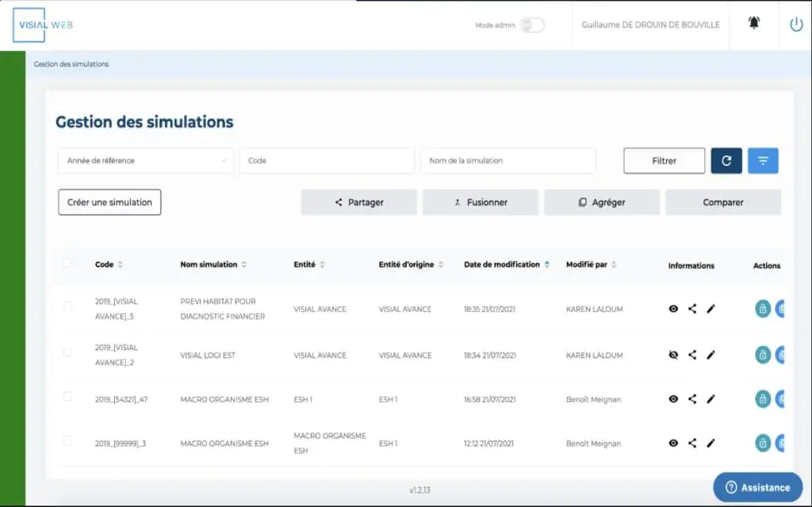Edit simulation 2019_[54321]_47 with pencil icon
812x507 pixels.
pyautogui.click(x=710, y=399)
